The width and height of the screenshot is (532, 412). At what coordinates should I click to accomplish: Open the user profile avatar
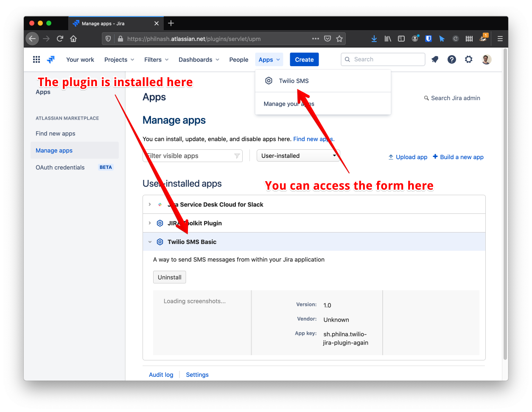click(x=487, y=59)
